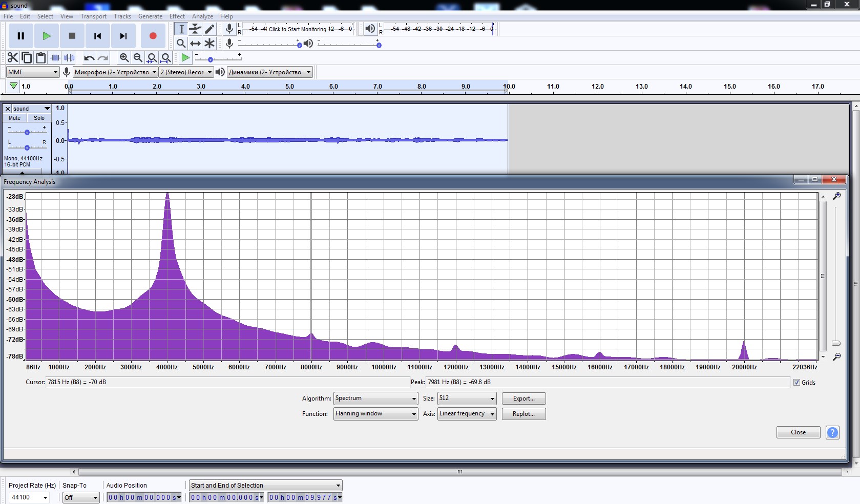860x504 pixels.
Task: Open the Микрофон recording device dropdown
Action: tap(115, 72)
